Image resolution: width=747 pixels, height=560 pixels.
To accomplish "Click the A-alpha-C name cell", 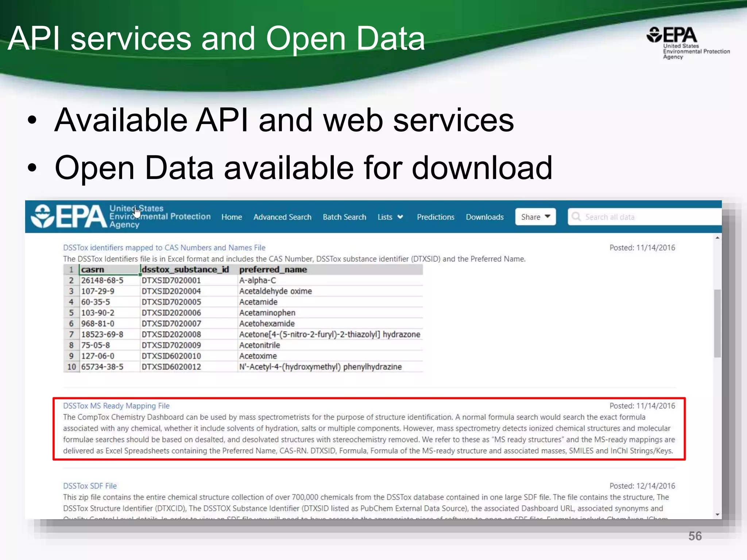I will click(x=330, y=280).
